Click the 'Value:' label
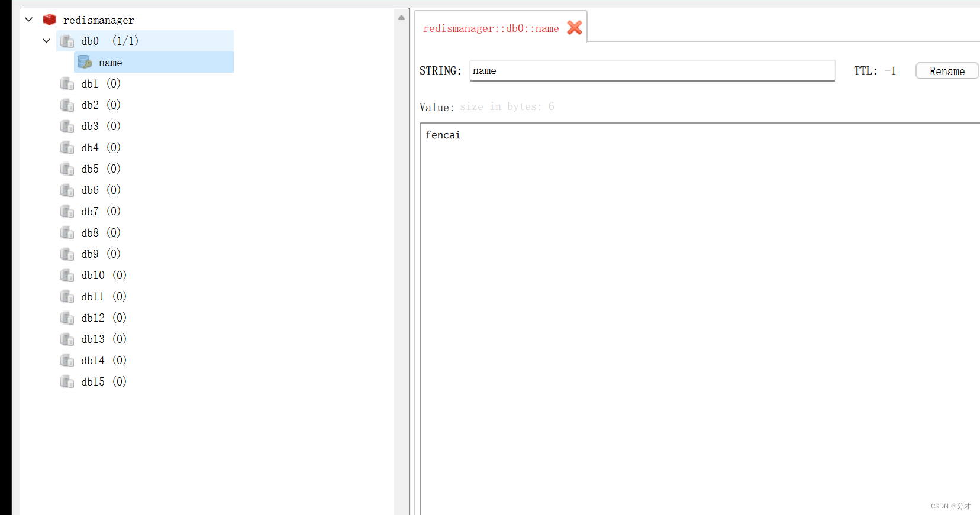Image resolution: width=980 pixels, height=515 pixels. [437, 107]
